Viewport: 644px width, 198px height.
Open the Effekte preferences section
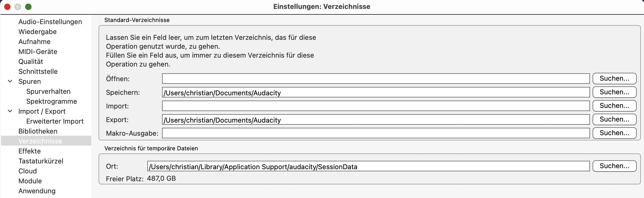(30, 151)
